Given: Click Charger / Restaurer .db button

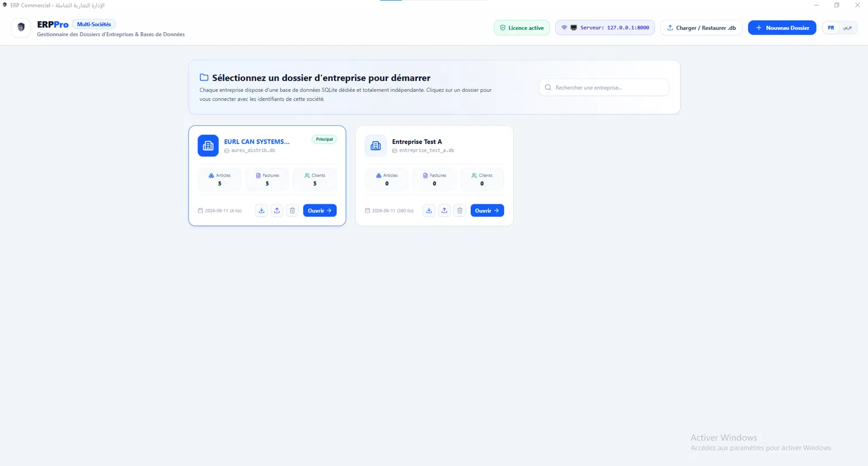Looking at the screenshot, I should coord(702,28).
